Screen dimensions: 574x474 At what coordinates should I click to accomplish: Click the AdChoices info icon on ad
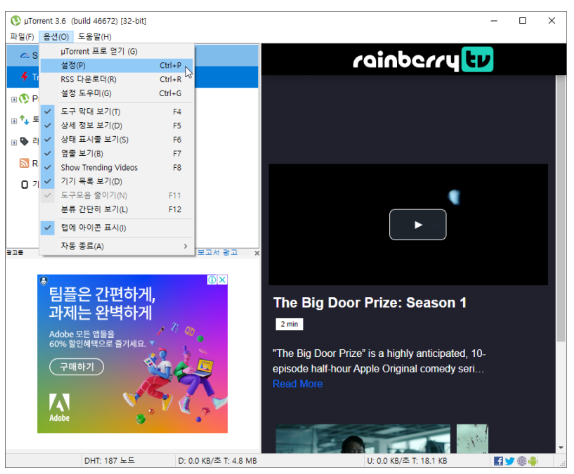click(x=212, y=280)
